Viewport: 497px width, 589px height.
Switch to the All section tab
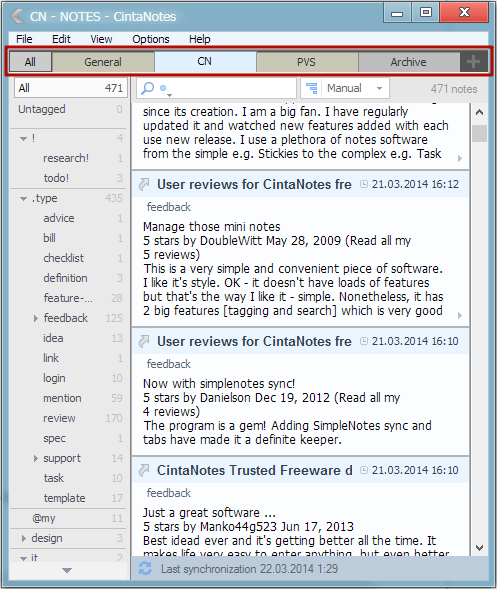pyautogui.click(x=30, y=62)
